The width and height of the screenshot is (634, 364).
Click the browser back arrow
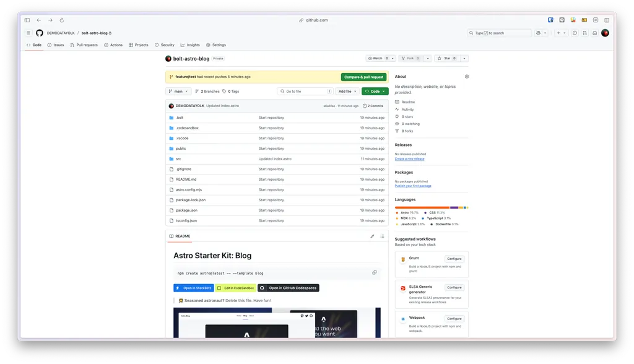(39, 20)
